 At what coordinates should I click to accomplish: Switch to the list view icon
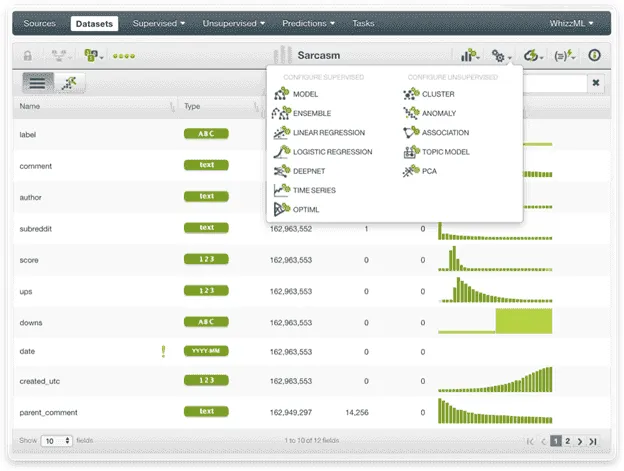click(x=38, y=83)
